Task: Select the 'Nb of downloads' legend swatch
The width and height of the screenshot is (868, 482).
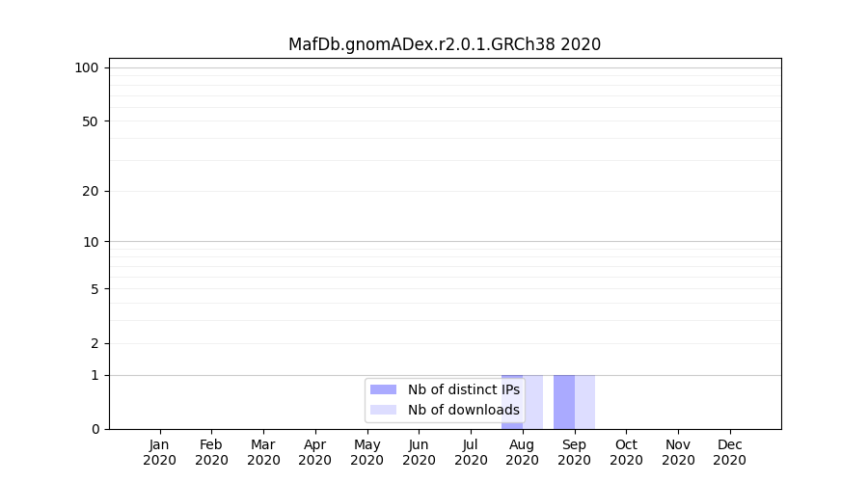Action: (383, 410)
